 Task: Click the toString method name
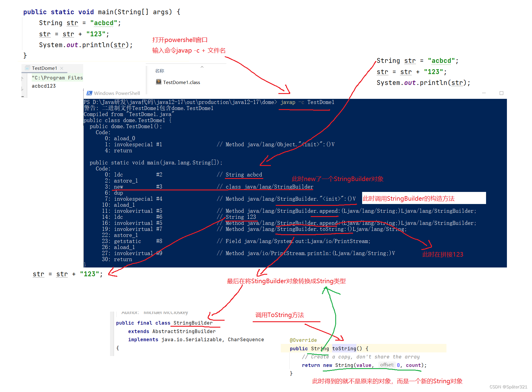coord(344,348)
